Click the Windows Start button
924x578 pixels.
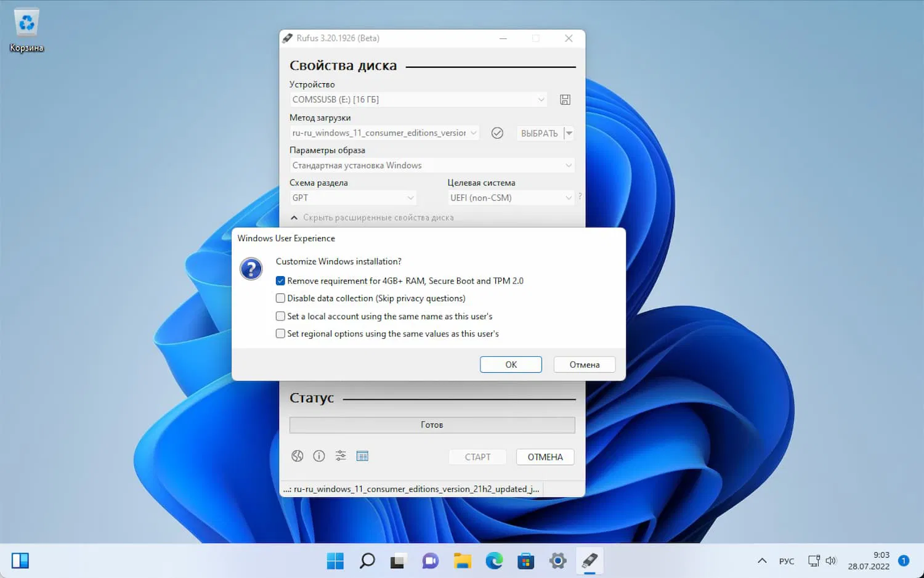(335, 561)
